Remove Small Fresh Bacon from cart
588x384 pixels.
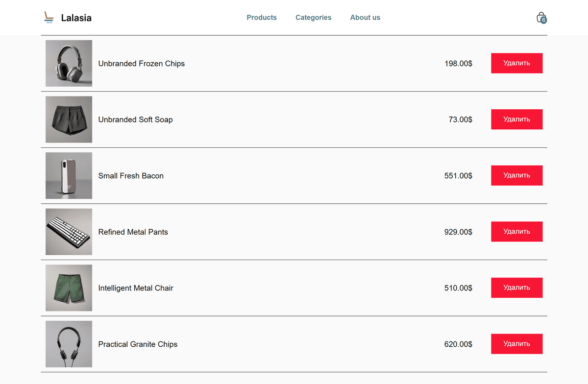[x=516, y=175]
